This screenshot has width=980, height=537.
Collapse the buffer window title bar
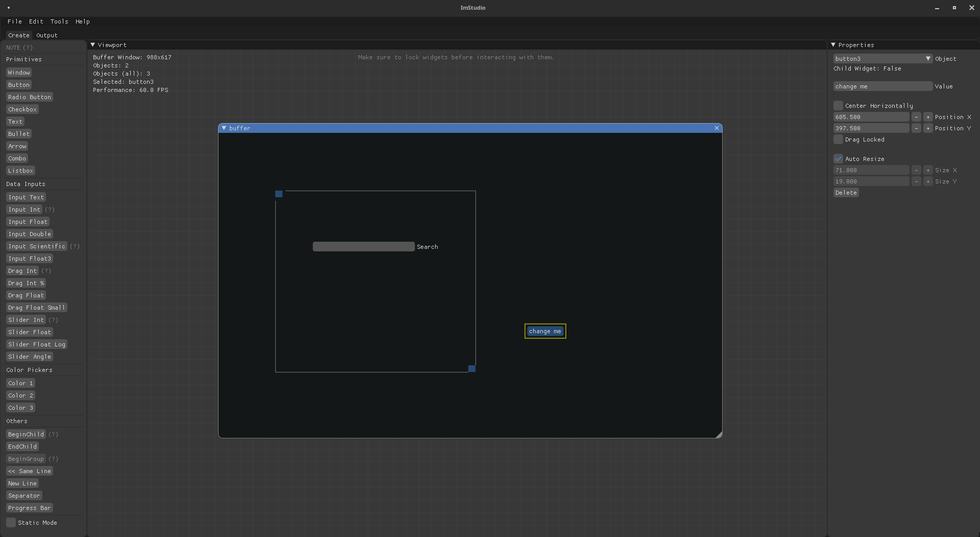pos(224,128)
